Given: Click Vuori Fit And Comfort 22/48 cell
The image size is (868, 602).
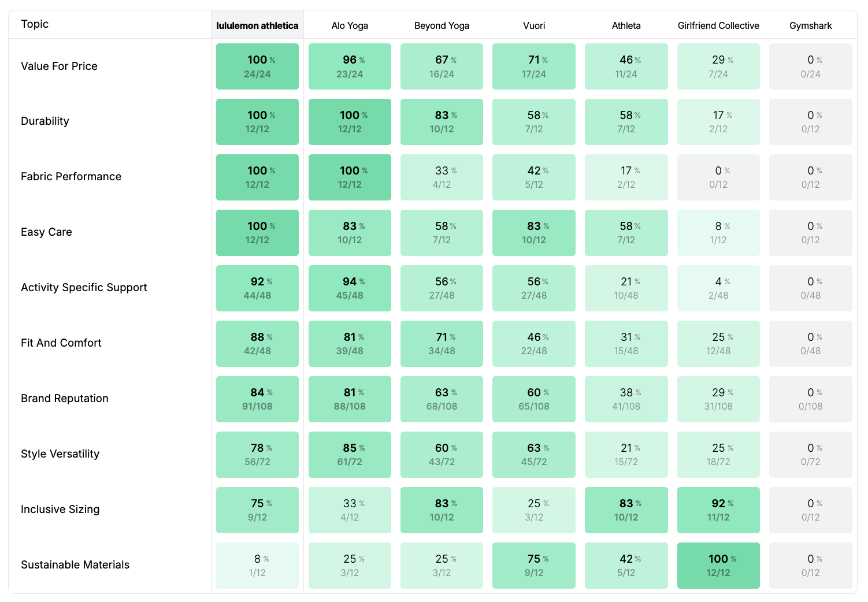Looking at the screenshot, I should point(534,344).
